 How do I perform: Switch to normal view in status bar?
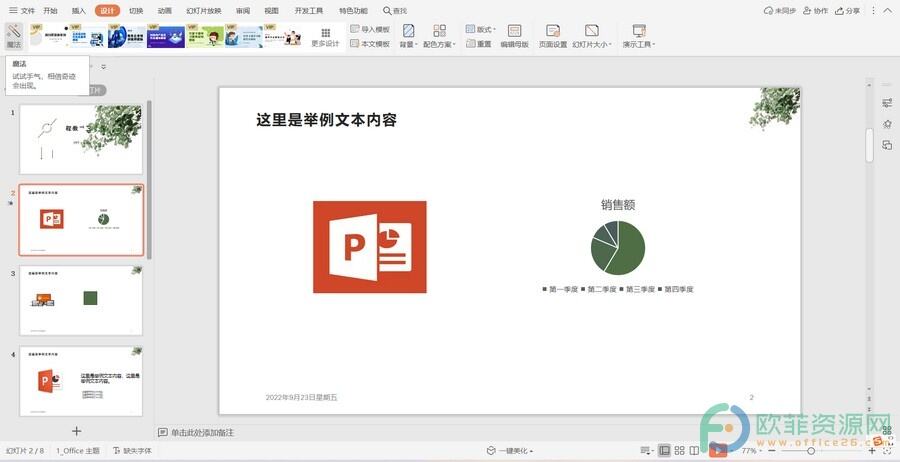coord(663,451)
